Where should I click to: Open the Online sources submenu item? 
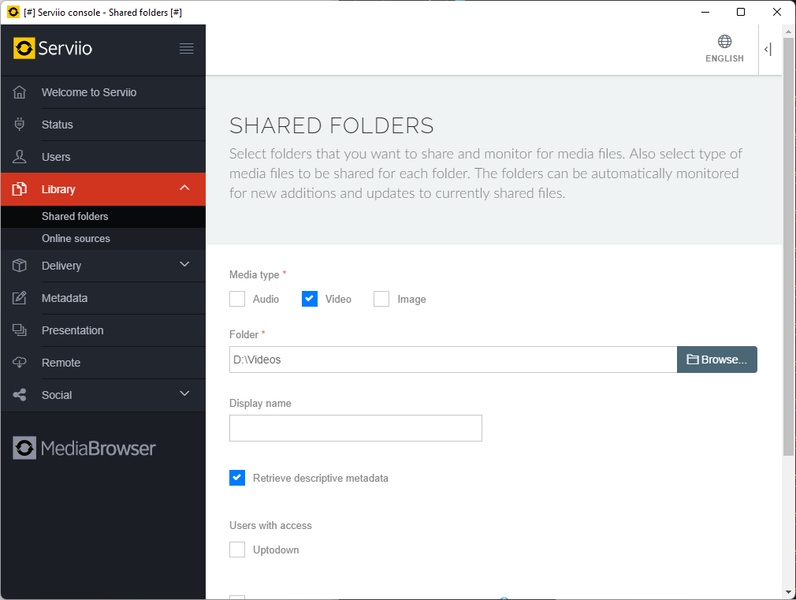click(76, 239)
